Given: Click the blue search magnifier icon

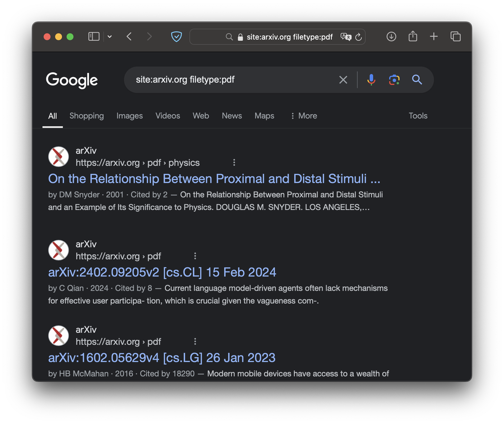Looking at the screenshot, I should 417,79.
